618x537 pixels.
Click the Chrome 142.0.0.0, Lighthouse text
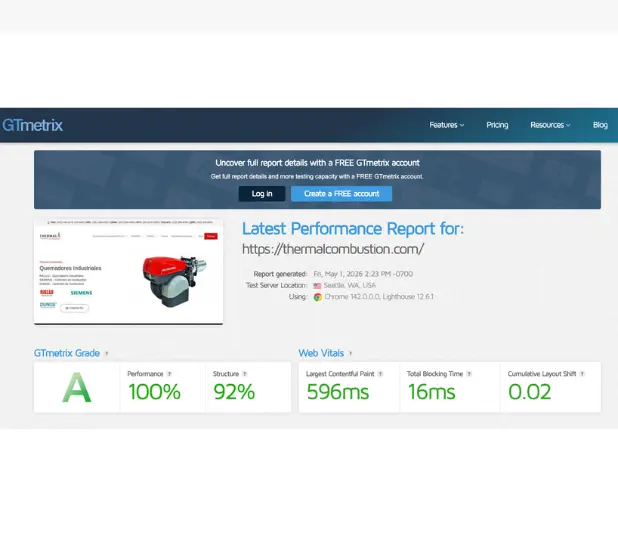(x=379, y=296)
